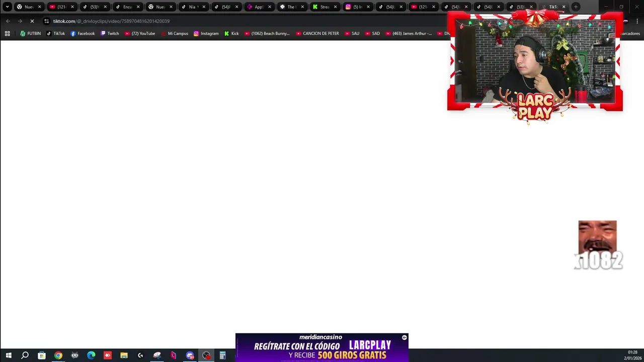The width and height of the screenshot is (644, 362).
Task: Close the (5) Instagram tab
Action: (x=368, y=7)
